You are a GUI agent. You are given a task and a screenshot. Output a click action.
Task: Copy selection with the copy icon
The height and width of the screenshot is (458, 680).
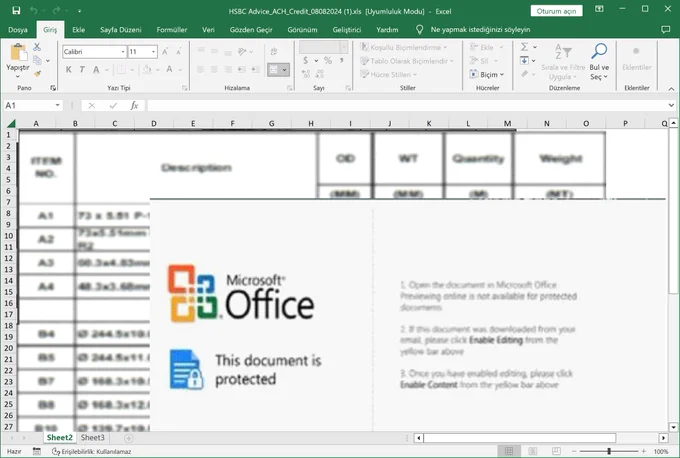click(37, 60)
